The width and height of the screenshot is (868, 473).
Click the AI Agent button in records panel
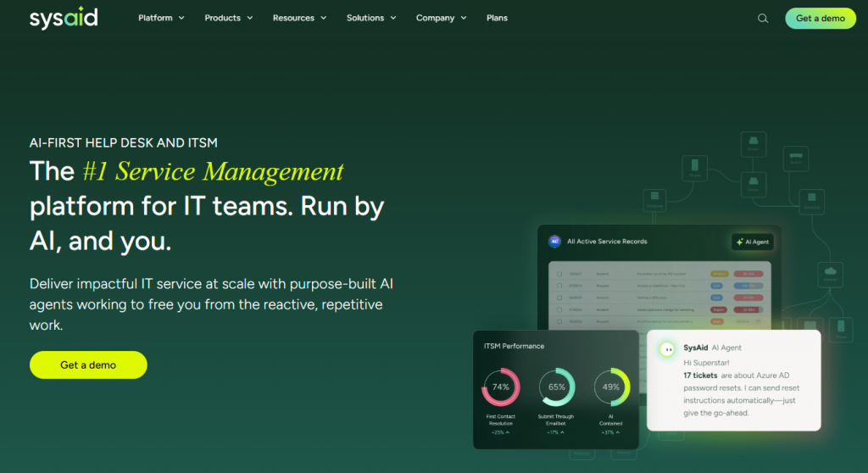click(x=753, y=242)
